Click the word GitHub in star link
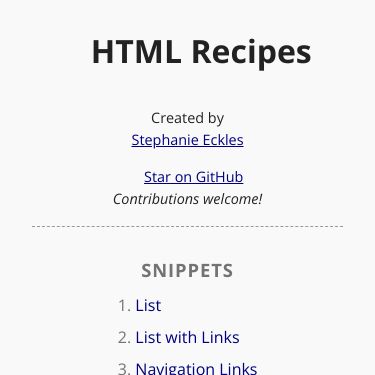The height and width of the screenshot is (375, 375). click(x=219, y=177)
